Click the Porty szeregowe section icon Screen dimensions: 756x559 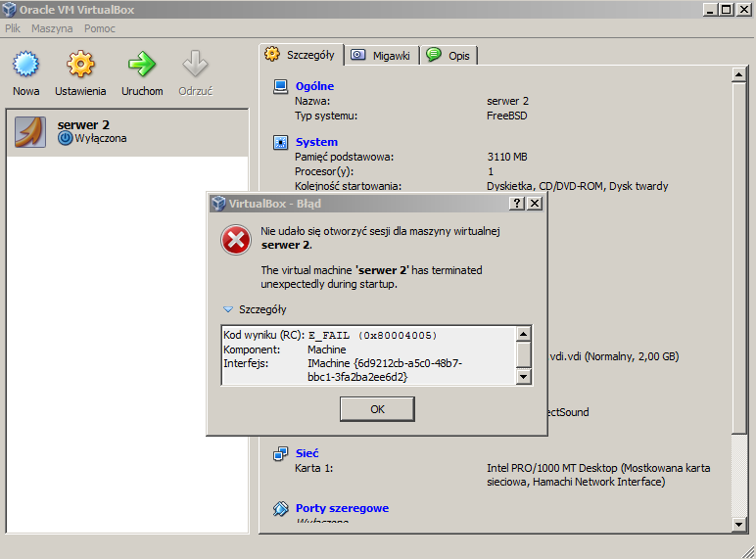(281, 508)
